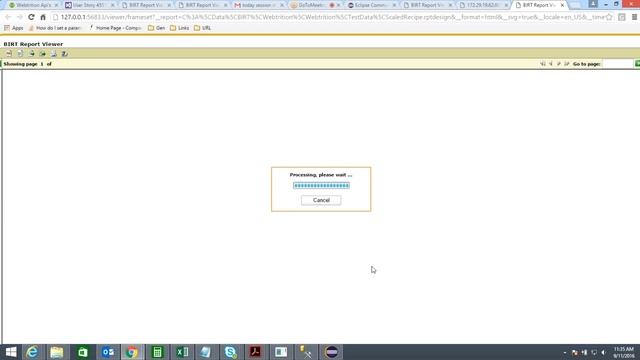Open the 'Home Page - Compo' bookmark
This screenshot has width=640, height=360.
(x=115, y=28)
